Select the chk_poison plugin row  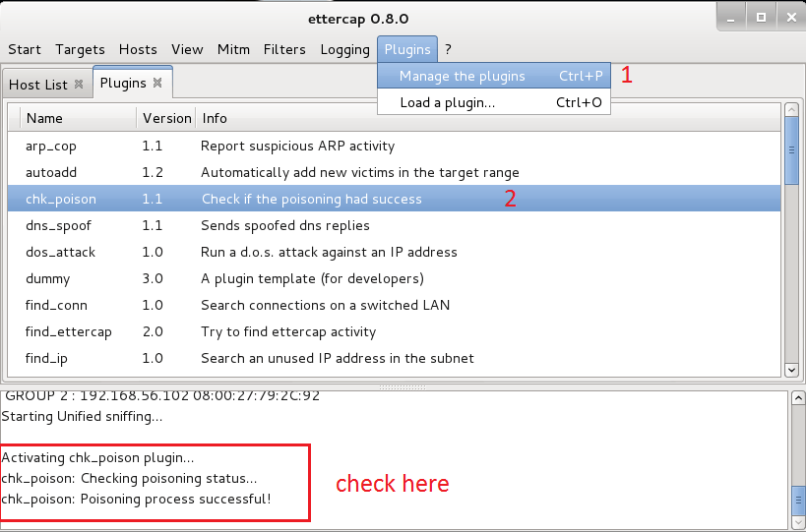coord(394,199)
